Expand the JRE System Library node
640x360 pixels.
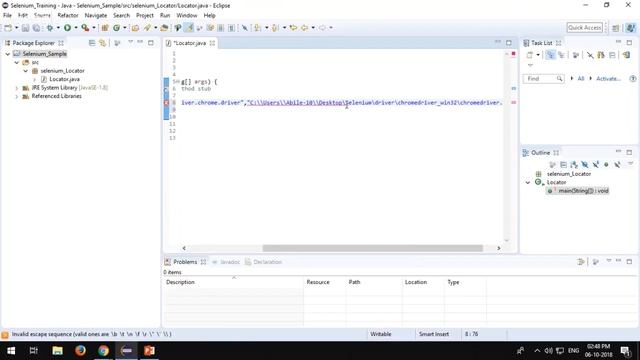point(17,88)
